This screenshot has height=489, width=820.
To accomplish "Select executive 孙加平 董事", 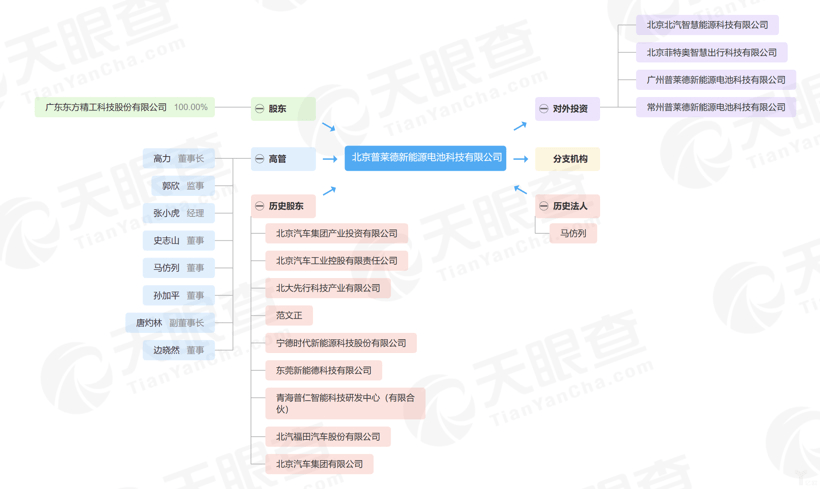I will [x=179, y=295].
